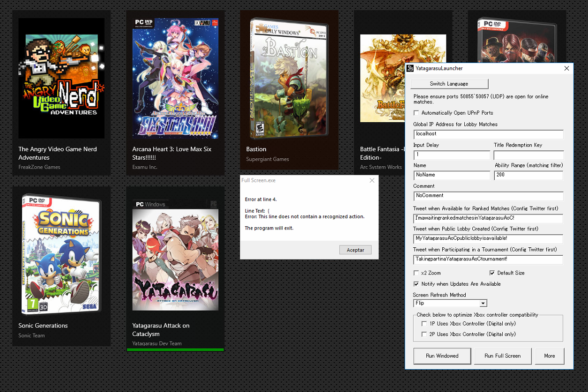Open the Sonic Generations box cover
Screen dimensions: 588x392
coord(61,254)
